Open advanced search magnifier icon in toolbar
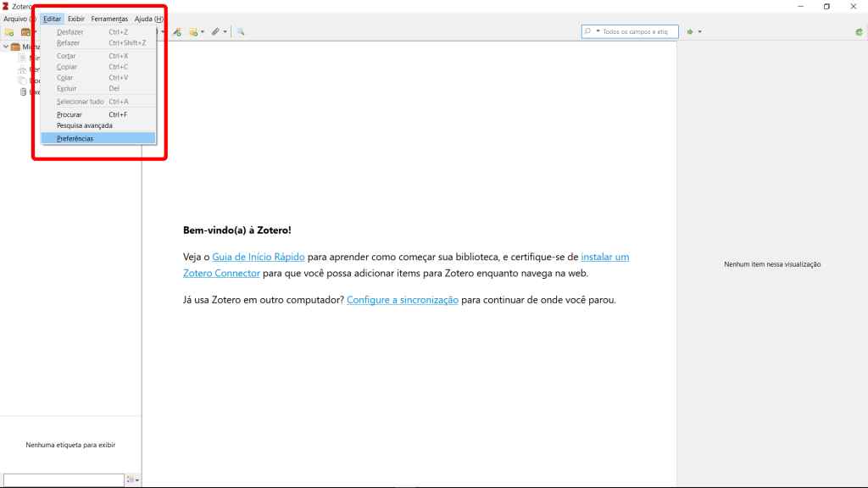The width and height of the screenshot is (868, 488). point(241,32)
